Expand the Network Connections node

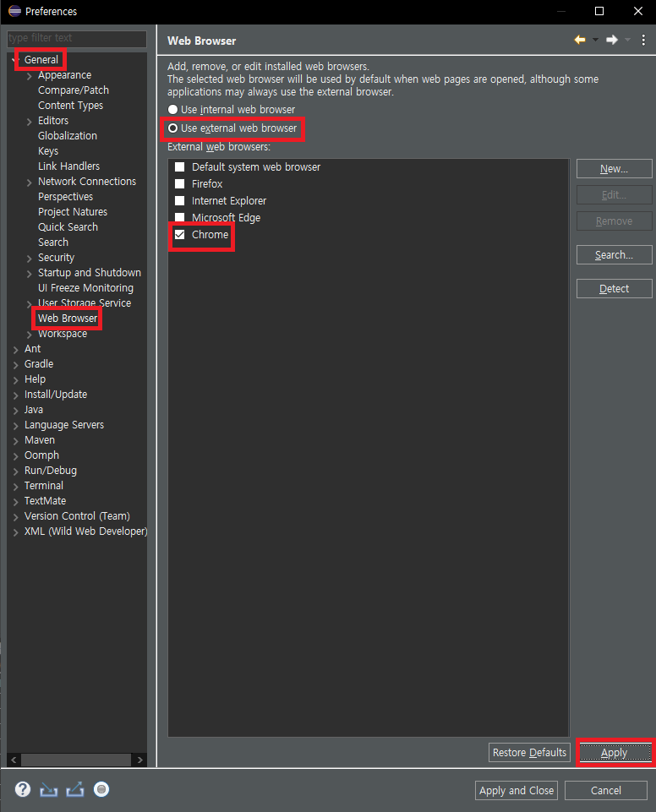click(x=30, y=183)
